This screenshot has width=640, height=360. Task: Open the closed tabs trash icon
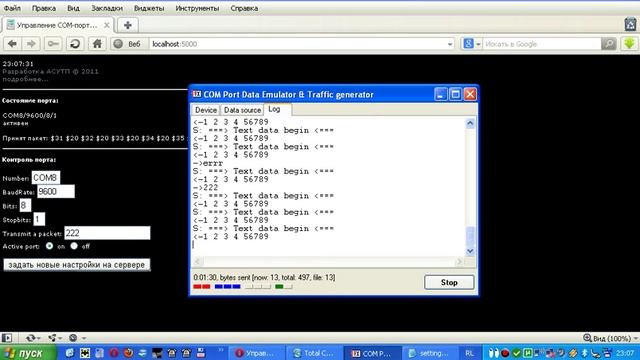(630, 24)
